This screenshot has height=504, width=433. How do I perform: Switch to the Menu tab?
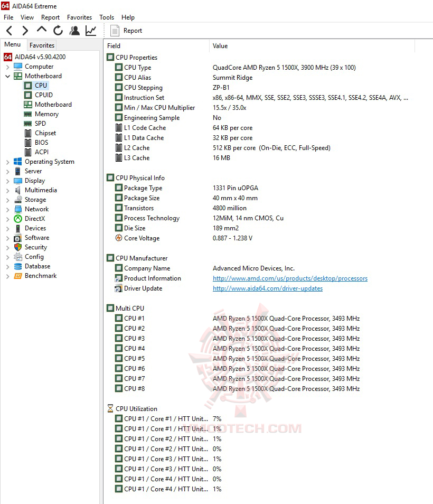click(x=13, y=44)
